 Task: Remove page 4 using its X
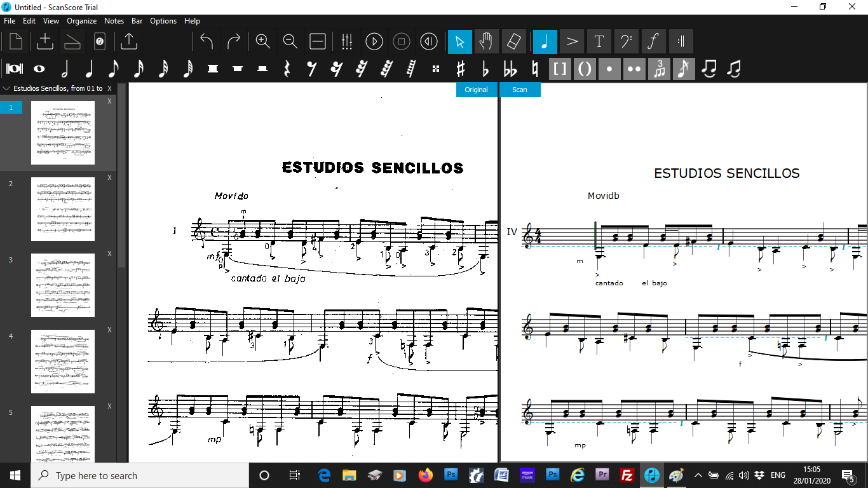click(x=109, y=330)
